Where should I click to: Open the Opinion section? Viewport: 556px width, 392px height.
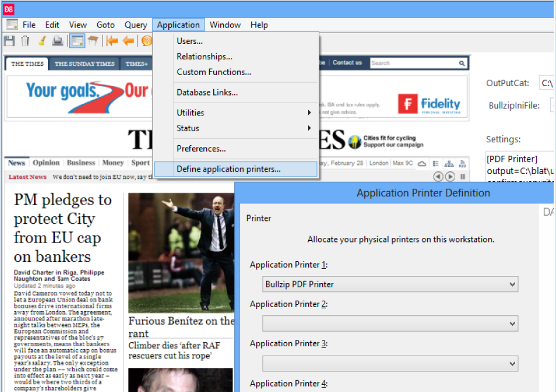pyautogui.click(x=46, y=163)
